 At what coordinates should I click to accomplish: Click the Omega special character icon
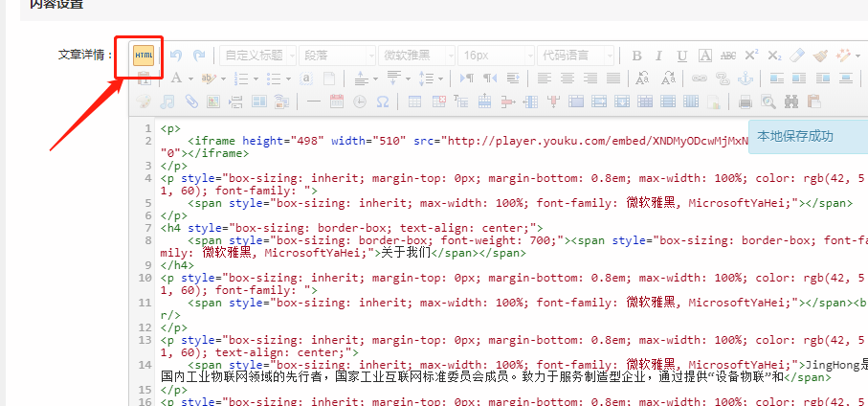(x=382, y=101)
